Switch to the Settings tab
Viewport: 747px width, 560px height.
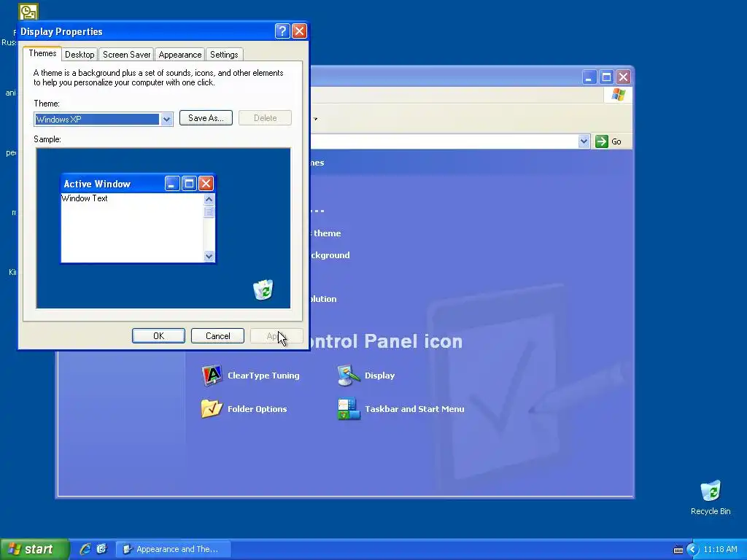click(x=224, y=54)
